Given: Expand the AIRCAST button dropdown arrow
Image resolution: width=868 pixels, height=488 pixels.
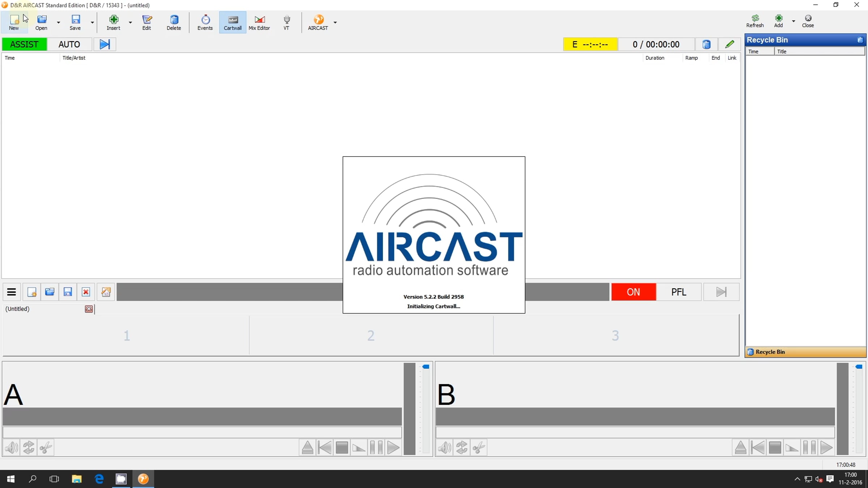Looking at the screenshot, I should pyautogui.click(x=335, y=22).
